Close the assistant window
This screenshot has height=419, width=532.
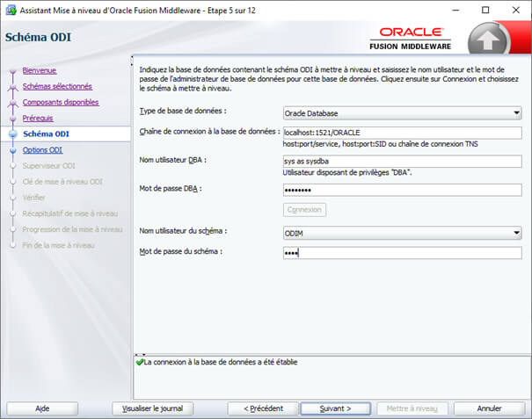[x=515, y=11]
